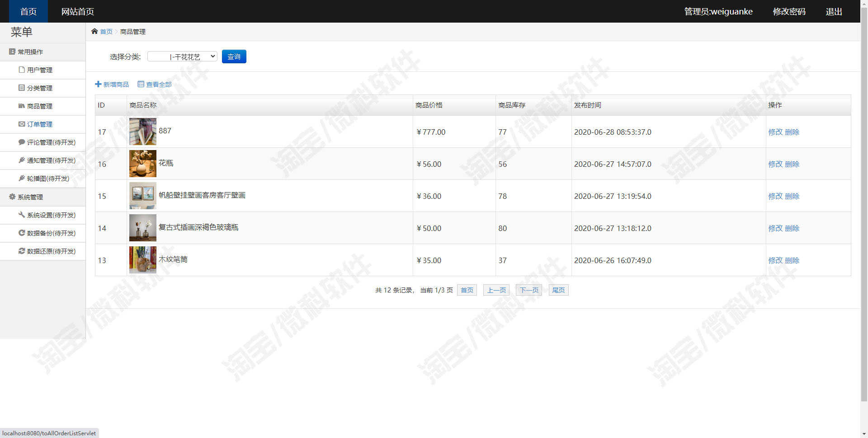Click 修改 for product 花瓶
The height and width of the screenshot is (438, 868).
point(775,164)
